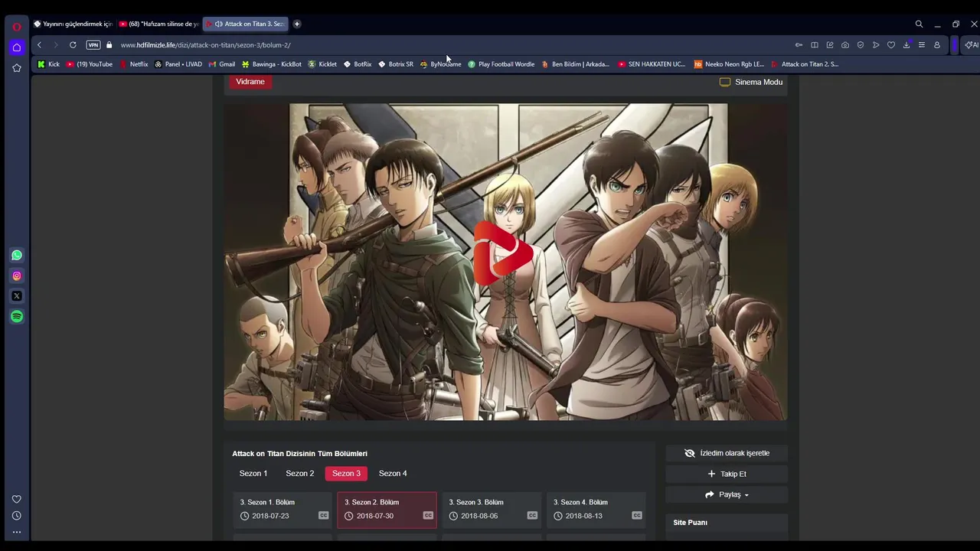Open '3. Sezon 3. Bölüm' episode card
This screenshot has width=980, height=551.
click(492, 510)
